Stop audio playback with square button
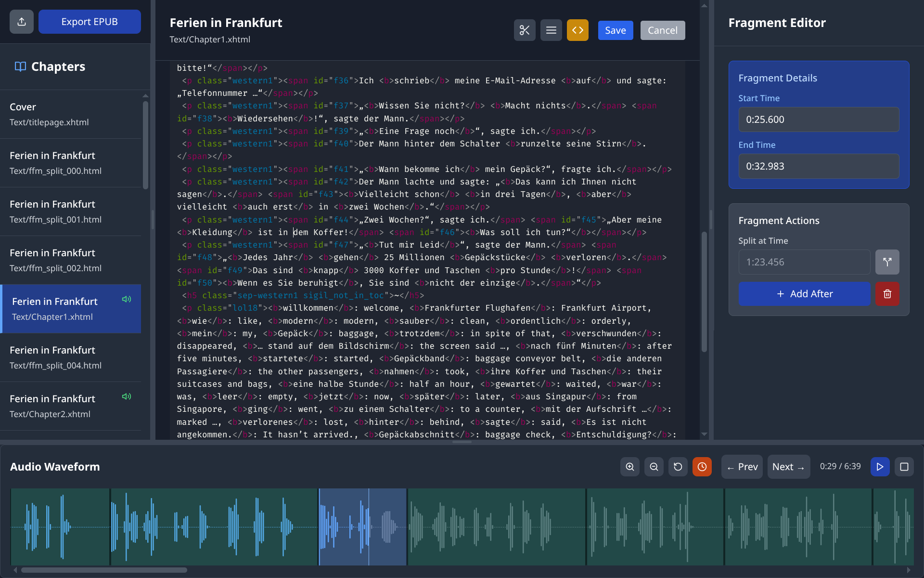 click(904, 467)
